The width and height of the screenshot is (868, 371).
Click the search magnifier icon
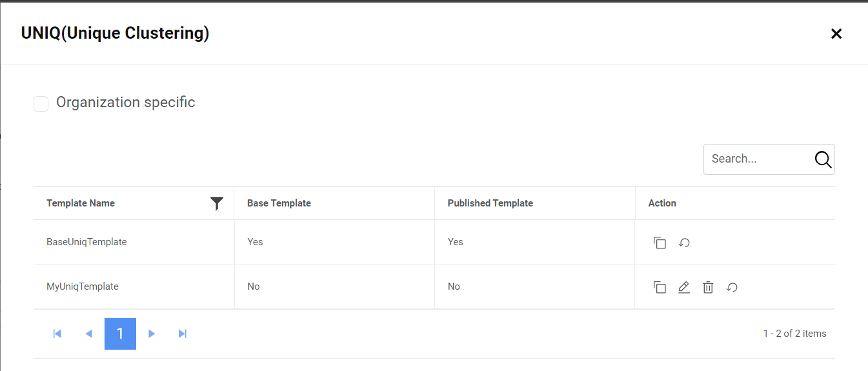[x=823, y=159]
